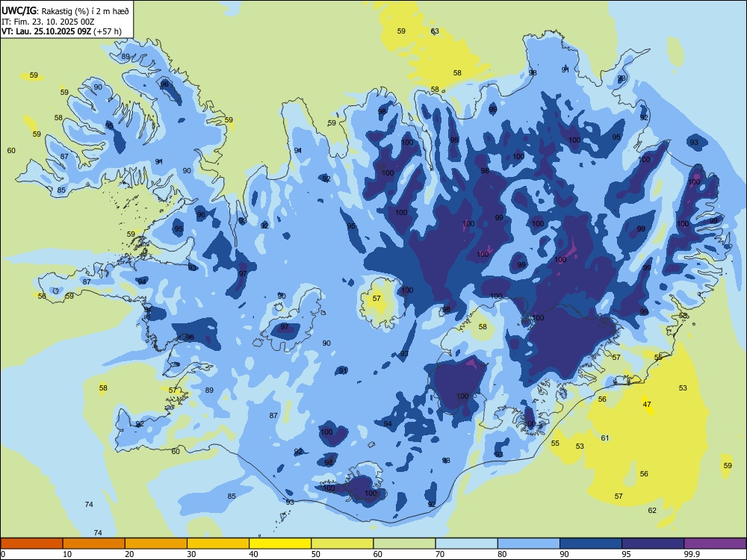The height and width of the screenshot is (560, 747).
Task: Click the 0–10 dark orange legend swatch
Action: [31, 544]
